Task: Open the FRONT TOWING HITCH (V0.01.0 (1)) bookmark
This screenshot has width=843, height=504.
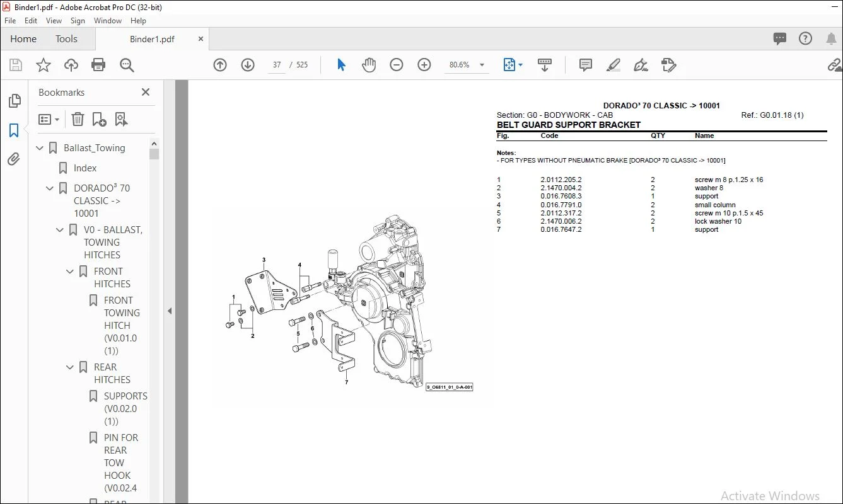Action: pos(122,326)
